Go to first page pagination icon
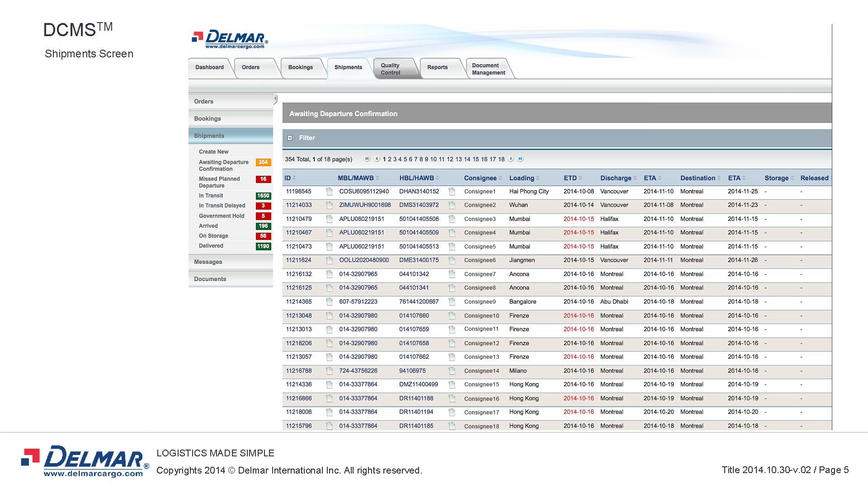868x488 pixels. [367, 159]
